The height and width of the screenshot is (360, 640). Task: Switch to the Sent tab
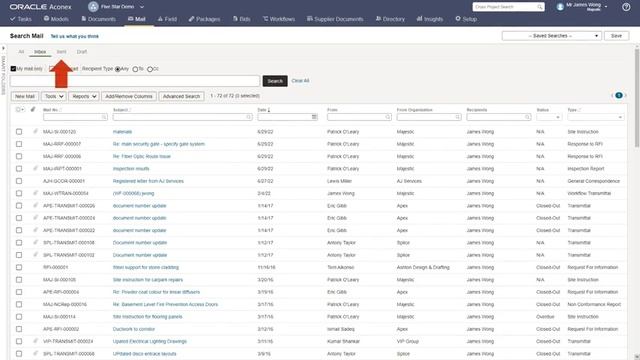[x=61, y=52]
